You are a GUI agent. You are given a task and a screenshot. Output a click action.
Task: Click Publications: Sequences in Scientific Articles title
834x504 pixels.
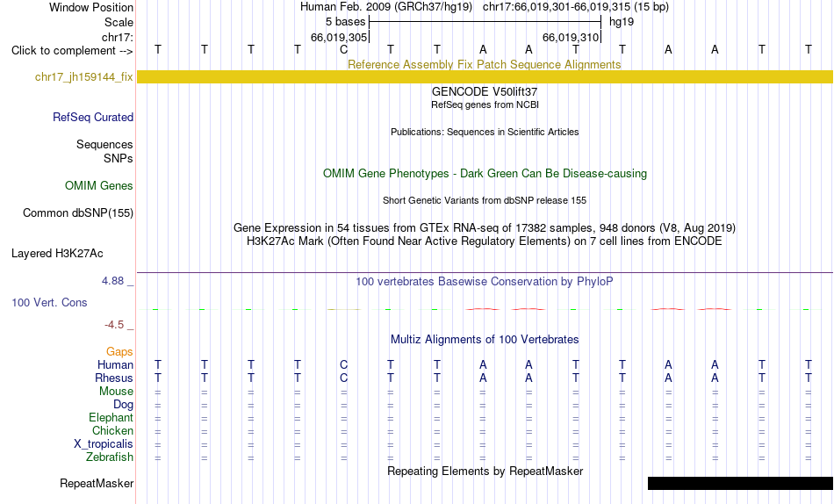485,132
